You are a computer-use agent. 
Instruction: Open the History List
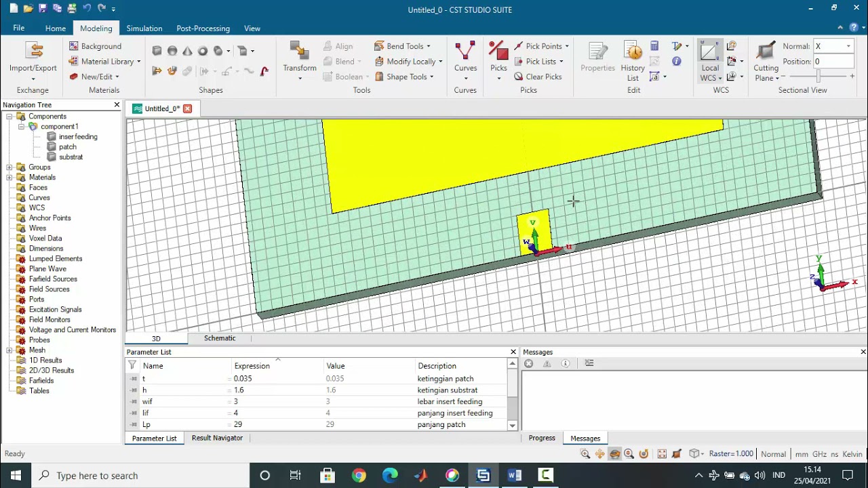[633, 61]
